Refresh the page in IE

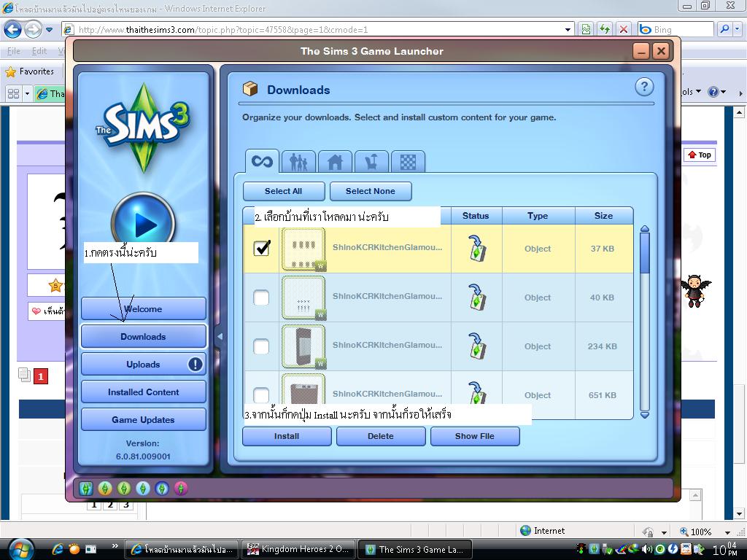(x=605, y=29)
